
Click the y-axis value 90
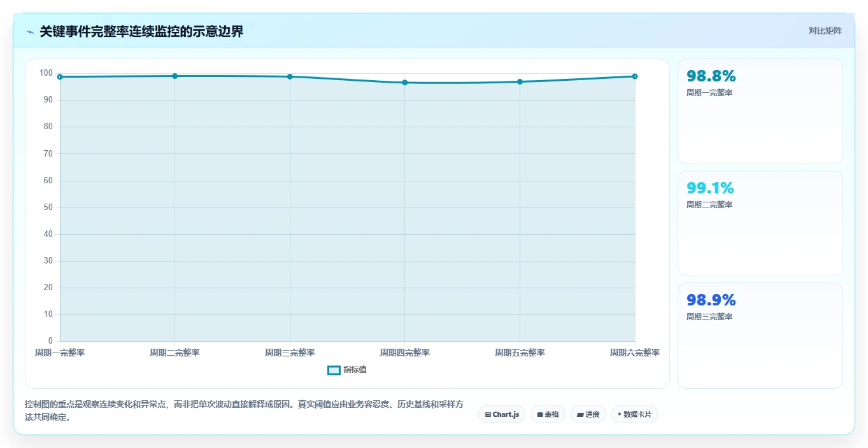coord(48,100)
